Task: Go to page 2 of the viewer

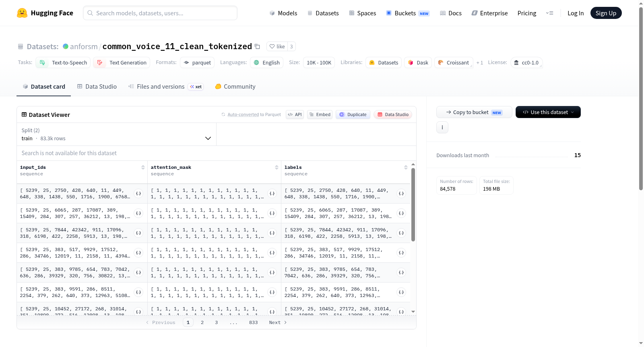Action: point(202,322)
